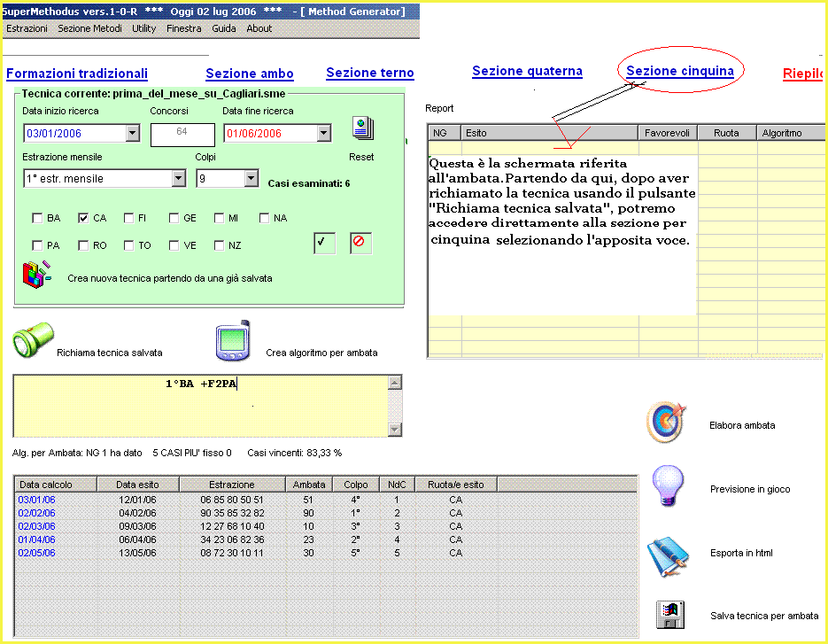Screen dimensions: 828x644
Task: Open the Data inizio ricerca date dropdown
Action: 133,133
